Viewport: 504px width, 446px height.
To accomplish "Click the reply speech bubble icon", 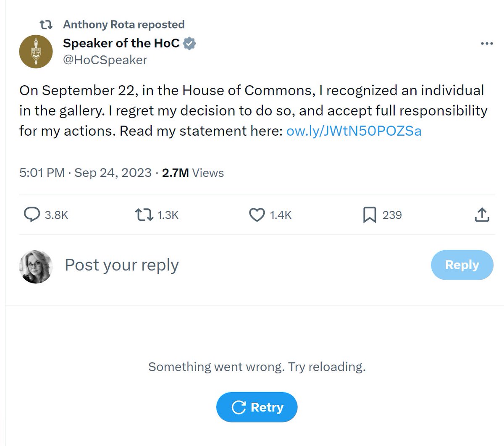I will coord(31,215).
